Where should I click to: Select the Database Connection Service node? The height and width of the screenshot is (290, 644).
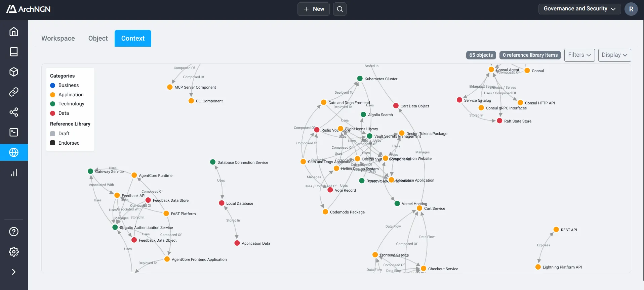(213, 162)
